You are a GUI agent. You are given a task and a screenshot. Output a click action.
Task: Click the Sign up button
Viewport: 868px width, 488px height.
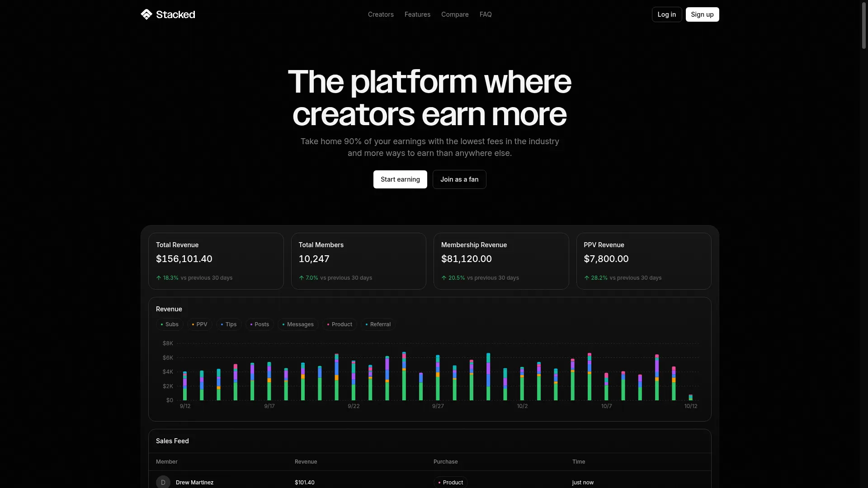[x=702, y=14]
